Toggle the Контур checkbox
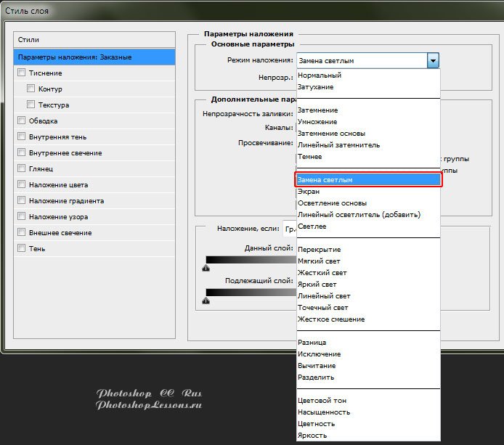Image resolution: width=504 pixels, height=445 pixels. click(x=31, y=89)
